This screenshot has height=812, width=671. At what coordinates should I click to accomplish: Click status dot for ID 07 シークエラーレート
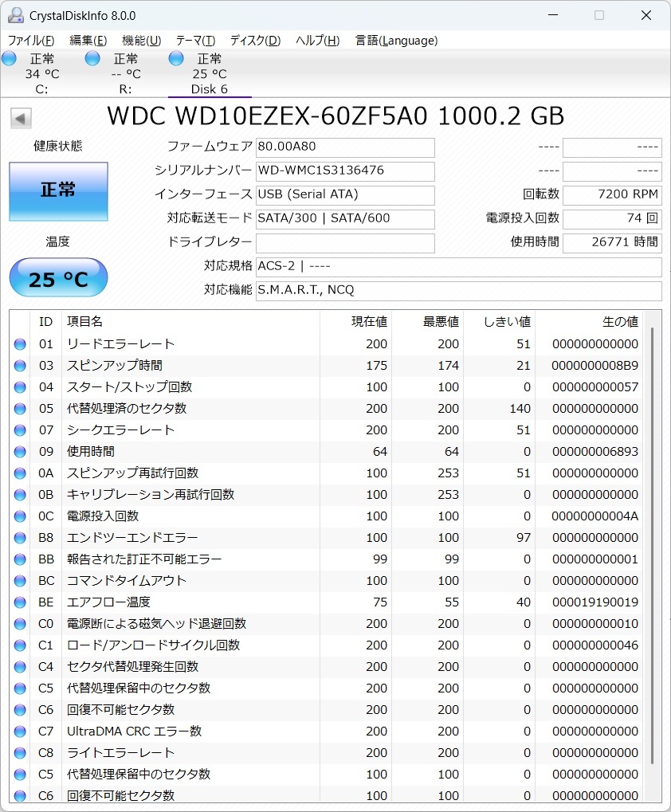[20, 430]
